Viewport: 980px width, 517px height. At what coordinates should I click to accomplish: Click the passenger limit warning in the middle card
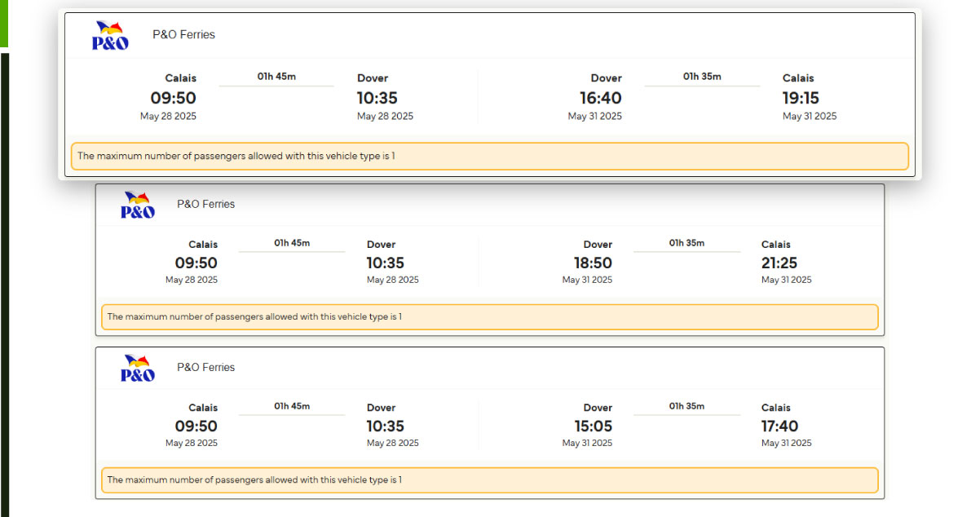pos(489,316)
